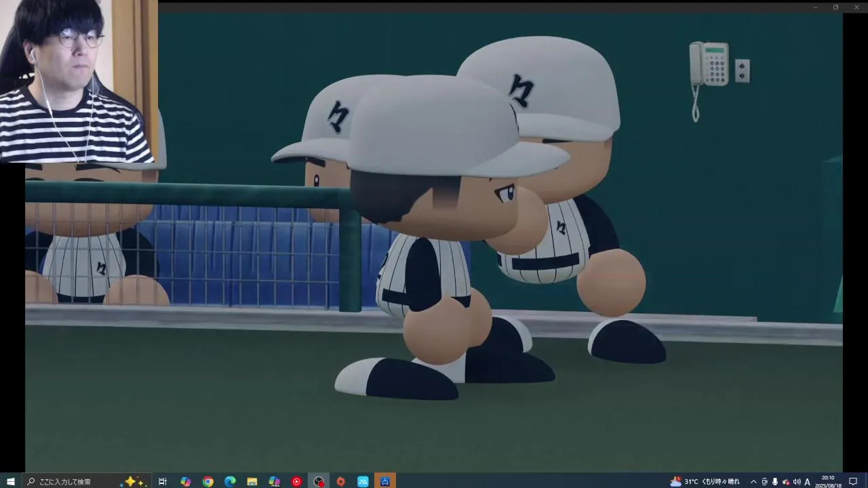Open File Explorer from the taskbar

pos(252,481)
